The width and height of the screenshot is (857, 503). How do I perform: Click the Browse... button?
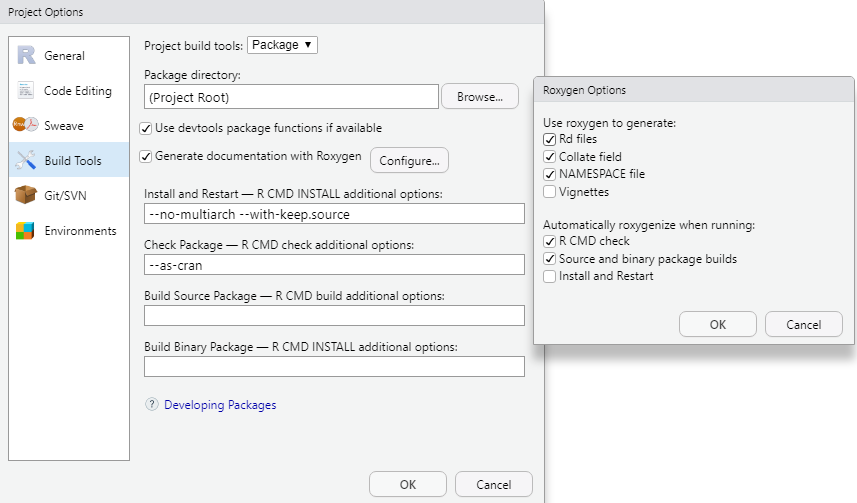pyautogui.click(x=480, y=97)
